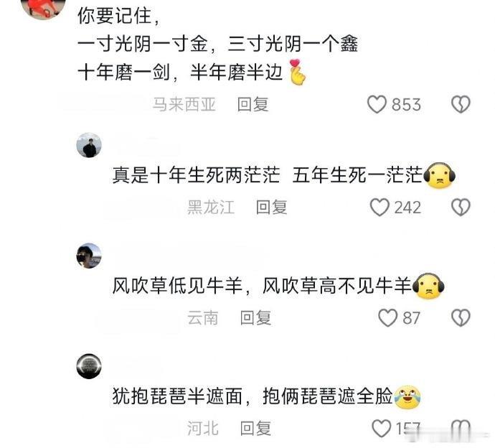Select comment text 一寸光阴一寸金
Image resolution: width=495 pixels, height=448 pixels.
pyautogui.click(x=143, y=44)
